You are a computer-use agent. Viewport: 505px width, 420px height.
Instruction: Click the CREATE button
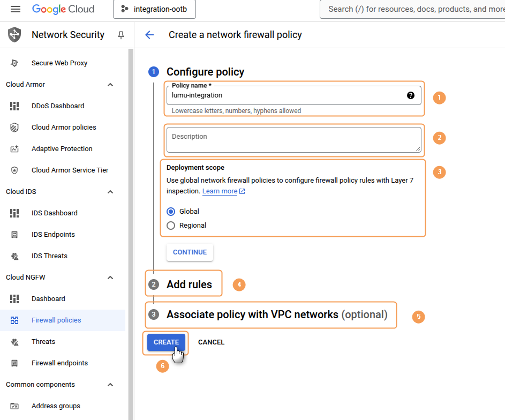click(x=166, y=342)
